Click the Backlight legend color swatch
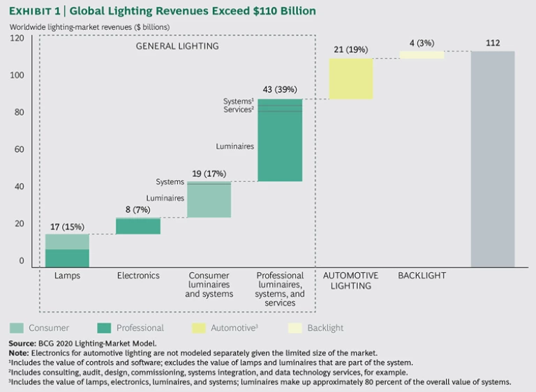 pos(297,328)
